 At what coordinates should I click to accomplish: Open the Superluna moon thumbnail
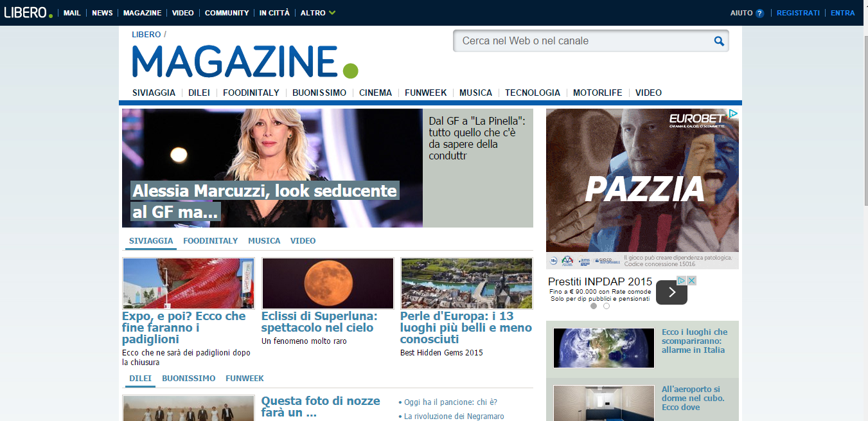328,283
